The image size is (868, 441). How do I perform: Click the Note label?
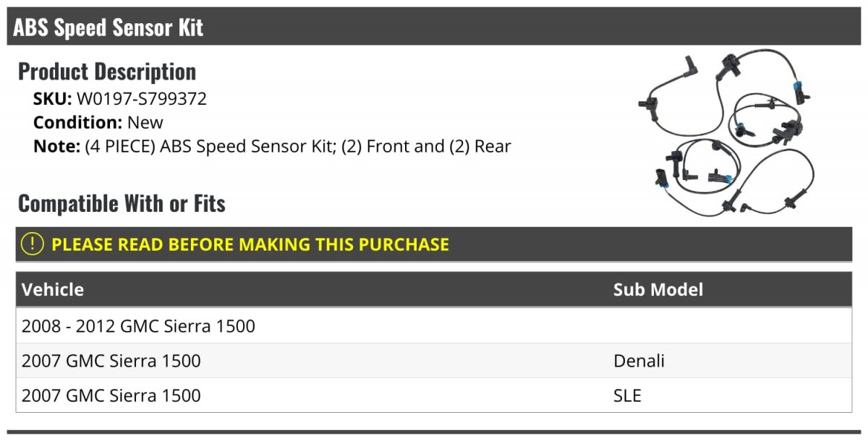point(56,146)
